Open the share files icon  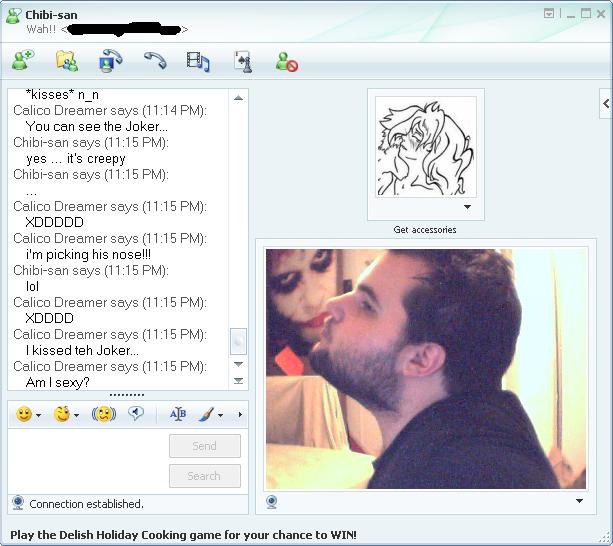(x=66, y=62)
